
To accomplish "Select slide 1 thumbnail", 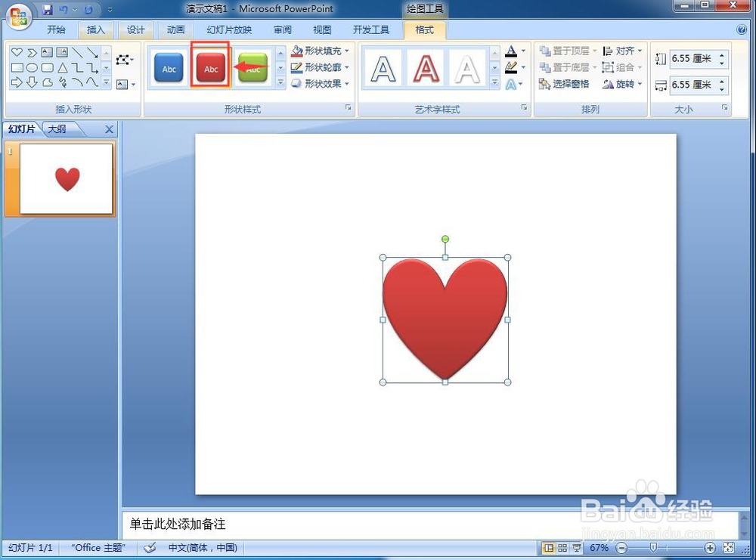I will [66, 179].
